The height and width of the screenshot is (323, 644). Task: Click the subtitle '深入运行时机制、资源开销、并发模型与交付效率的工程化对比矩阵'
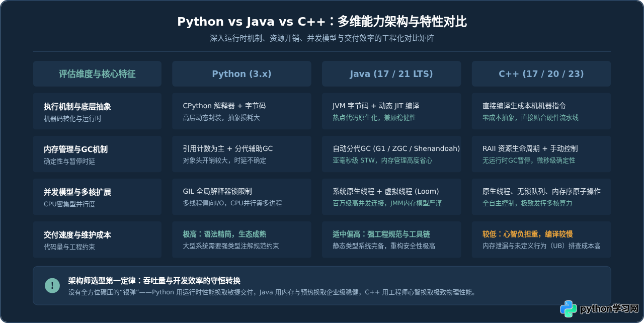click(322, 38)
